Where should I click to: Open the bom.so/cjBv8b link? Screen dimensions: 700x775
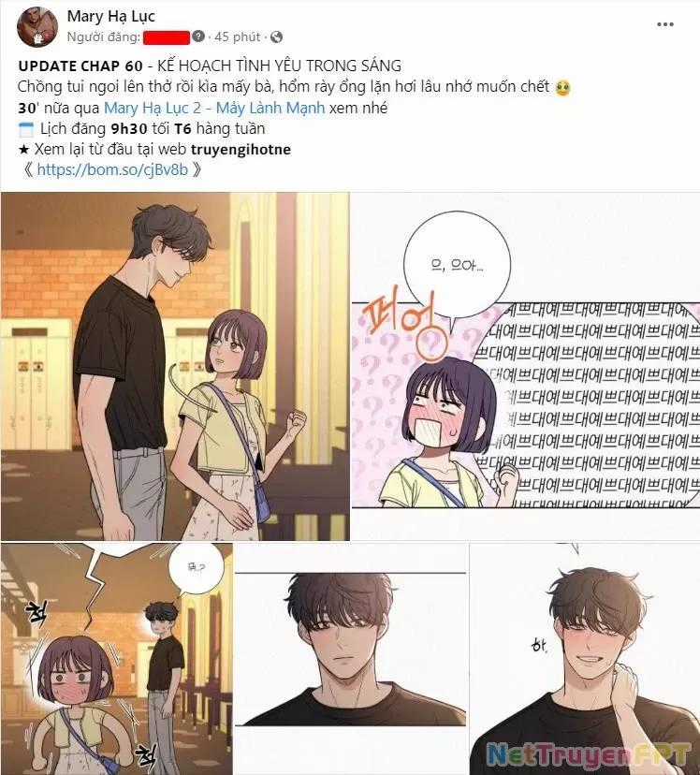pyautogui.click(x=112, y=170)
